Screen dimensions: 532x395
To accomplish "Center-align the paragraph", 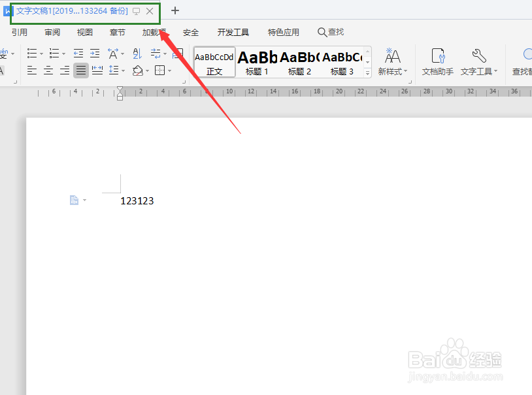I will point(48,71).
